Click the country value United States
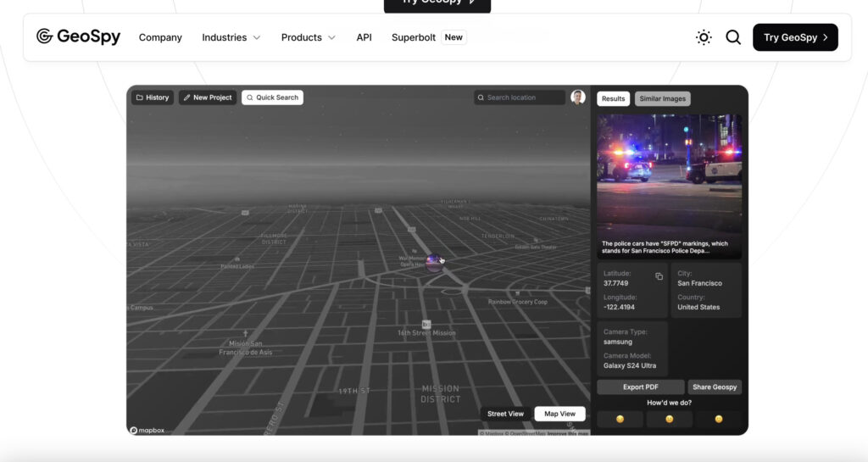 click(698, 307)
